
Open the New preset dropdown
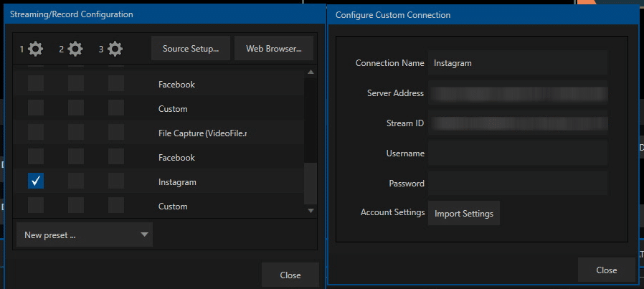click(84, 234)
